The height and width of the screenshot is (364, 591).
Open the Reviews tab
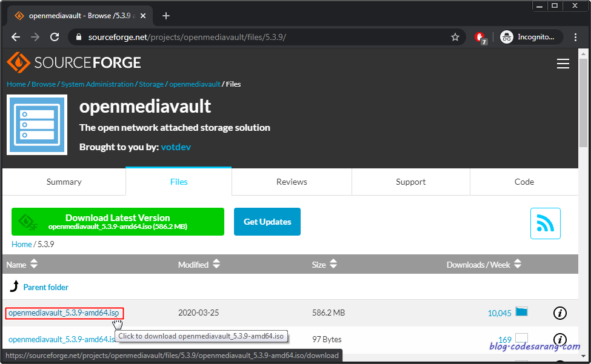[292, 182]
